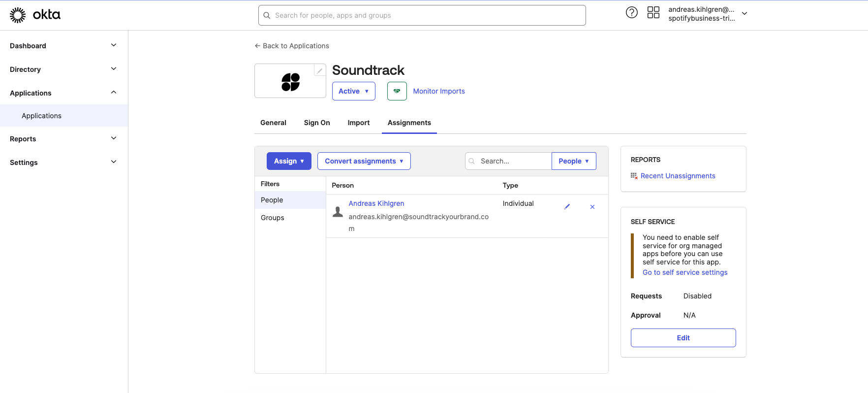Click the REPORTS panel heading
This screenshot has height=393, width=868.
[646, 160]
